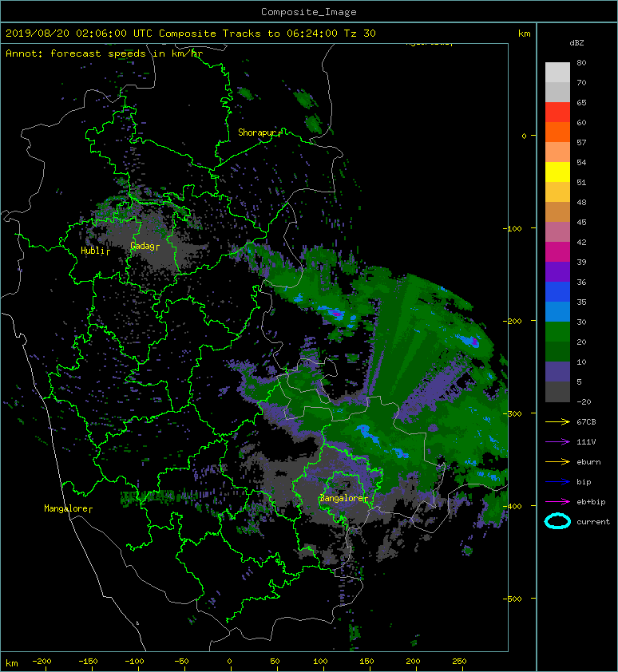Click the -300 tick on right axis
Image resolution: width=618 pixels, height=672 pixels.
pos(512,413)
